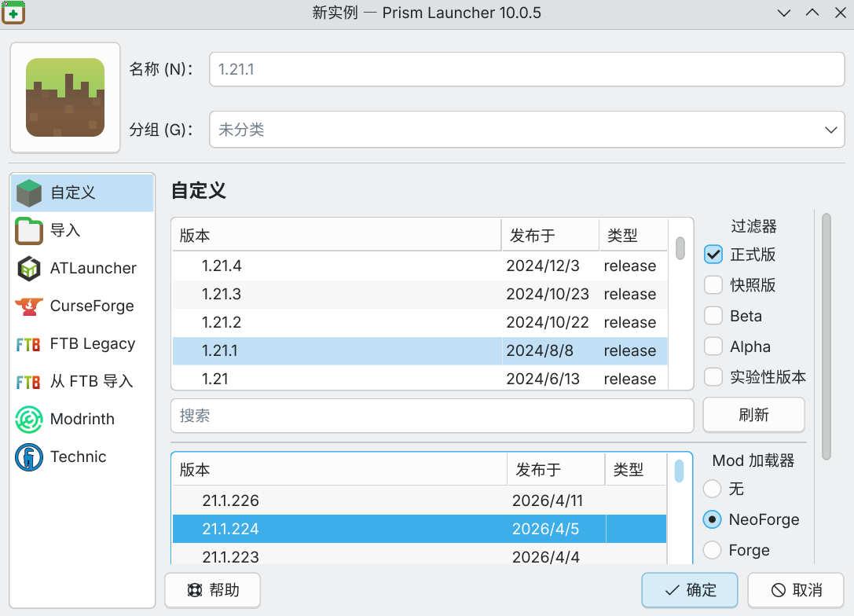854x616 pixels.
Task: Sort Minecraft list by 发布于 column header
Action: click(550, 235)
